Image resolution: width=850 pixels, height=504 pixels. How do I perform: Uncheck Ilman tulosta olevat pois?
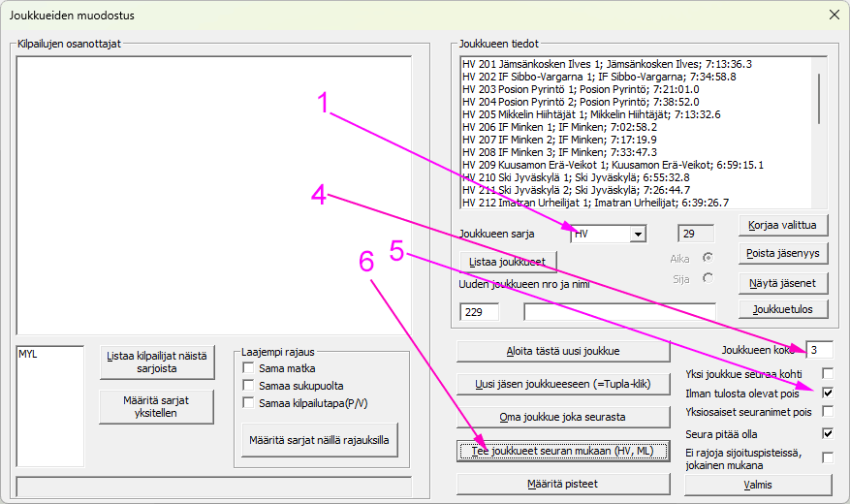(827, 394)
